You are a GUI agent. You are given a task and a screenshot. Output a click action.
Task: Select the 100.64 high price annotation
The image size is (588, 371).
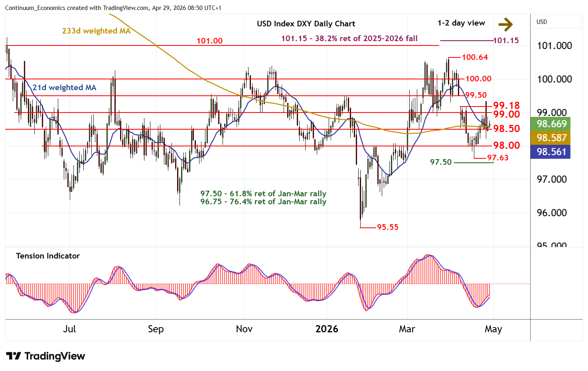[x=475, y=57]
